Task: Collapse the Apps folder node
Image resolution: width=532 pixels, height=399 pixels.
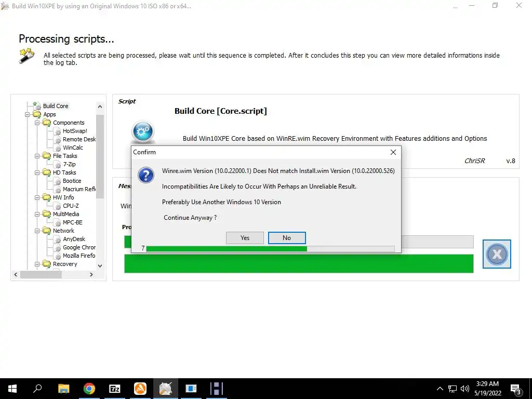Action: tap(28, 114)
